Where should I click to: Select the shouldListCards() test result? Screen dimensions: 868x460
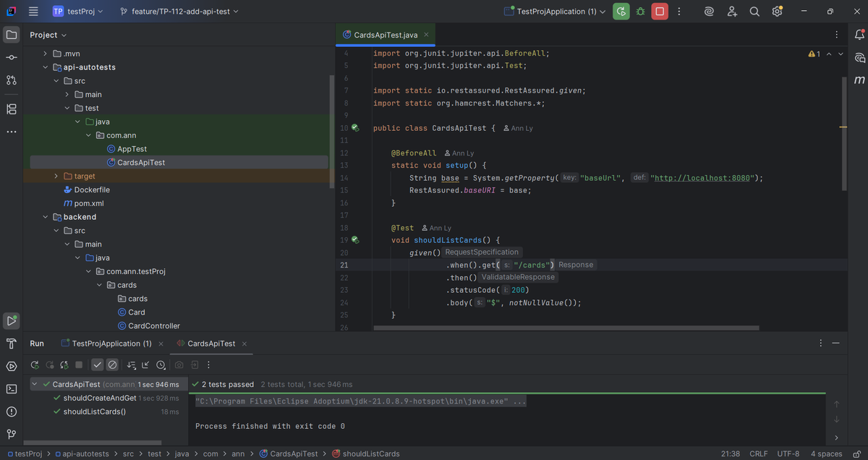(x=94, y=412)
